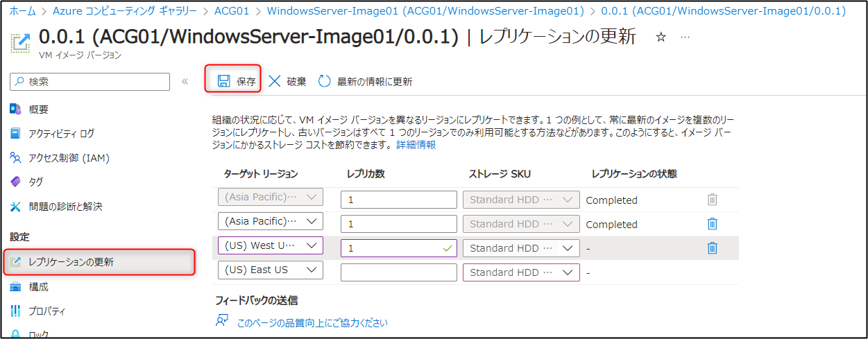Click the レプリケーションの状態 column header
Image resolution: width=868 pixels, height=339 pixels.
coord(634,174)
